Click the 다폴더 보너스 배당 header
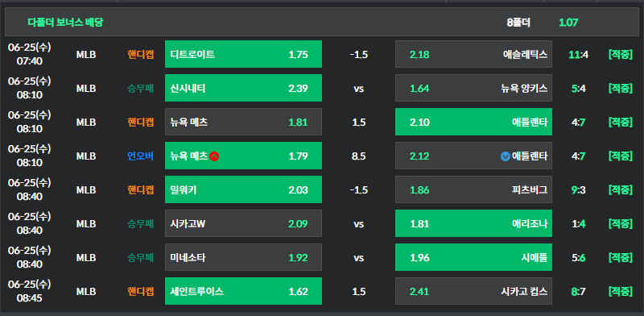644x316 pixels. coord(65,23)
